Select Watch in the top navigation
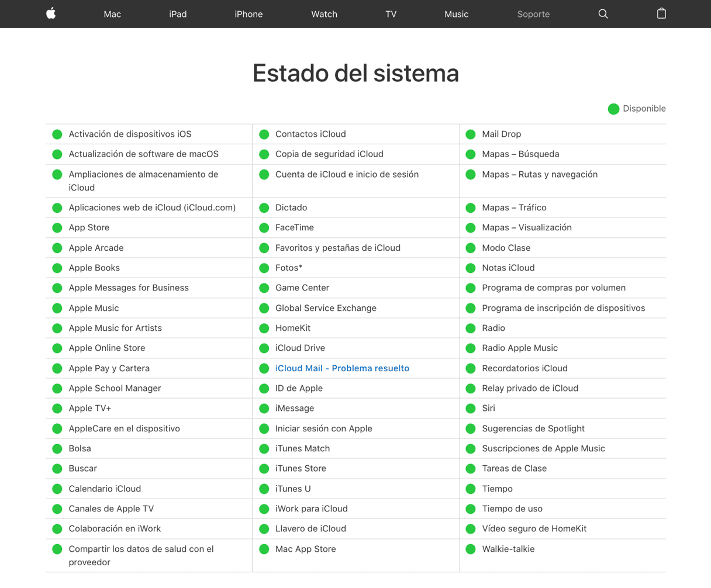Image resolution: width=711 pixels, height=588 pixels. [x=324, y=14]
